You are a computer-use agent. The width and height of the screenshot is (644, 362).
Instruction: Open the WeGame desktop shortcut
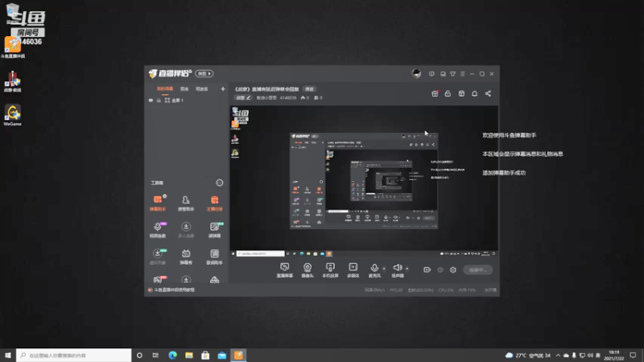[x=13, y=115]
